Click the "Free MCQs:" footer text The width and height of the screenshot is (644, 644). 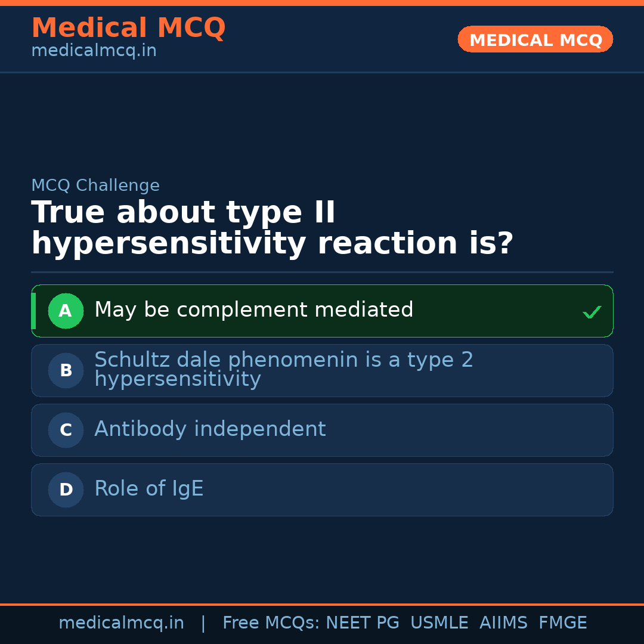[x=271, y=623]
